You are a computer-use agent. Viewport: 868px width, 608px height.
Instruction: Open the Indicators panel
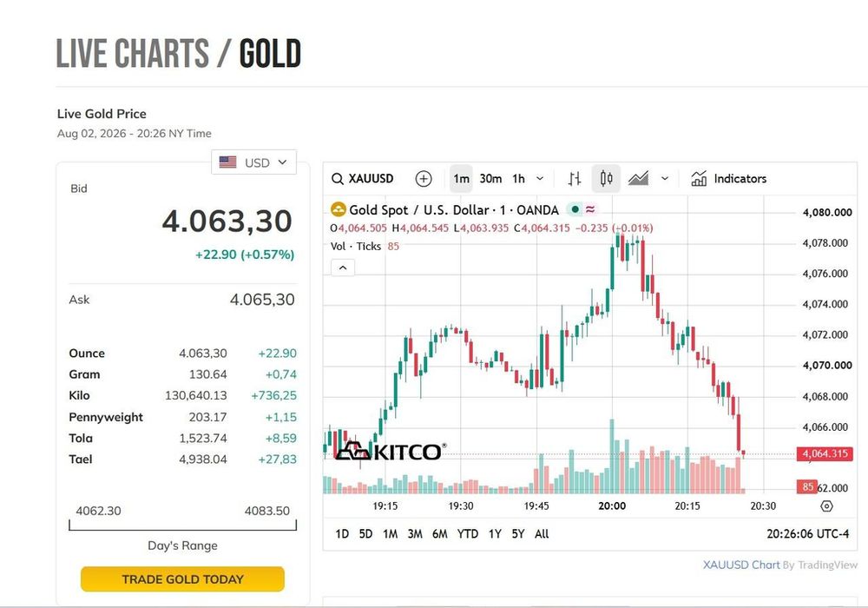(728, 179)
